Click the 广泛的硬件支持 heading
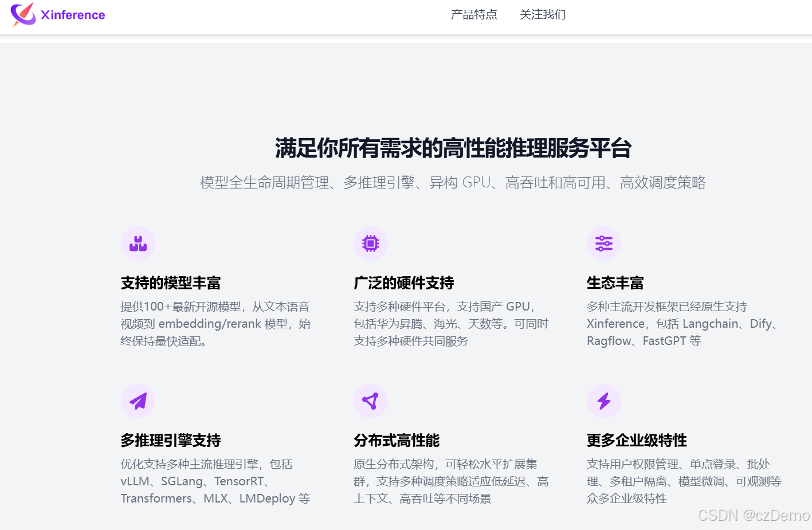This screenshot has width=812, height=530. tap(404, 283)
